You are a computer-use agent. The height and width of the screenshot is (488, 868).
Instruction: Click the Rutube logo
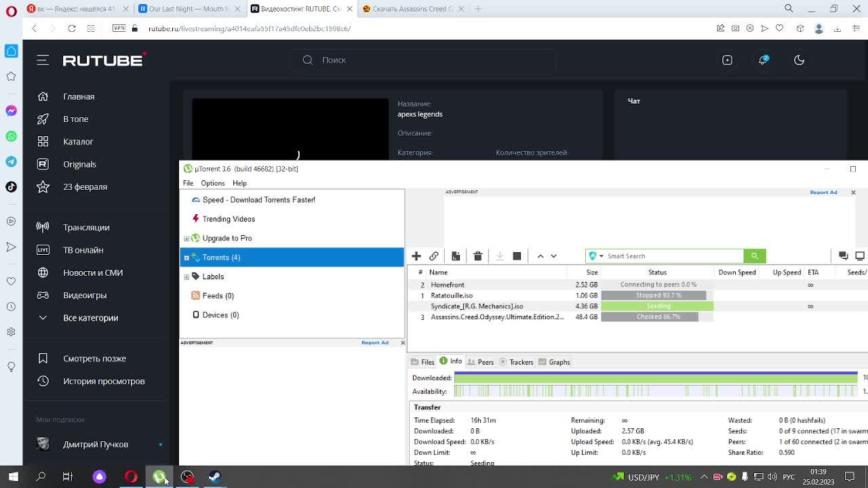pos(104,60)
